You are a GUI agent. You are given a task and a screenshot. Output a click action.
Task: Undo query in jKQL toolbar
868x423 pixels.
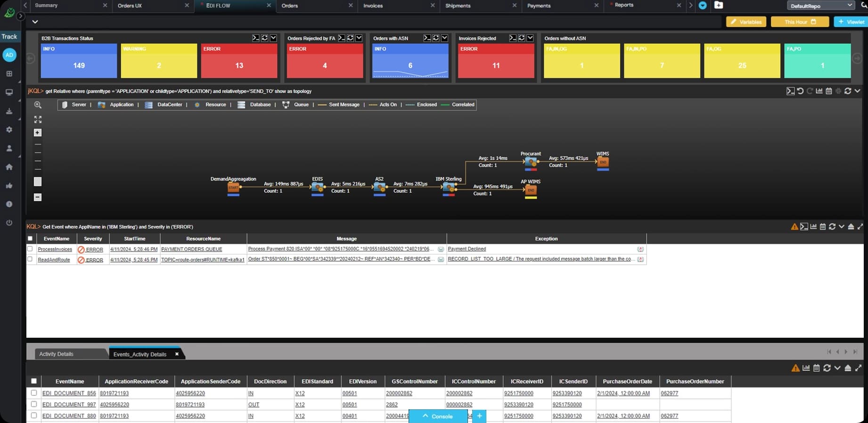(x=800, y=91)
